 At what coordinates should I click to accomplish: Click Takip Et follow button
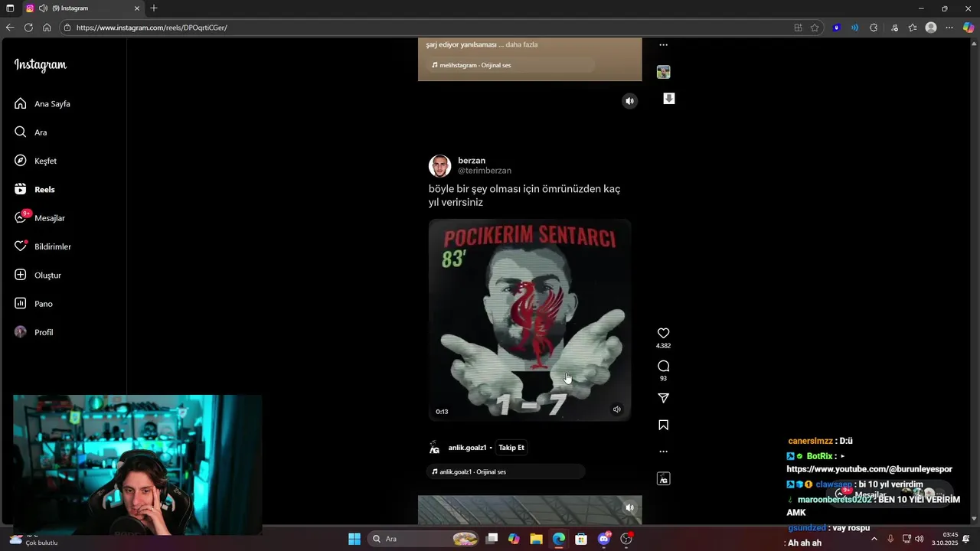[x=511, y=448]
